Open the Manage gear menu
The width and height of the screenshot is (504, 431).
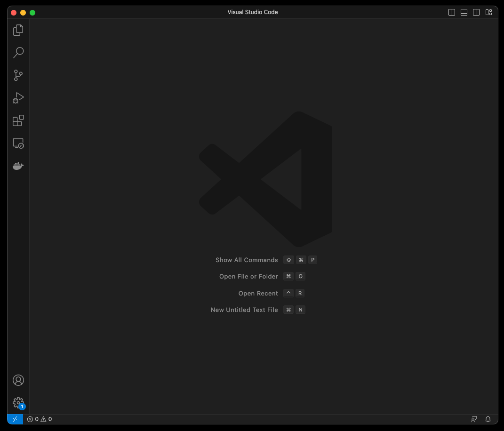[18, 403]
